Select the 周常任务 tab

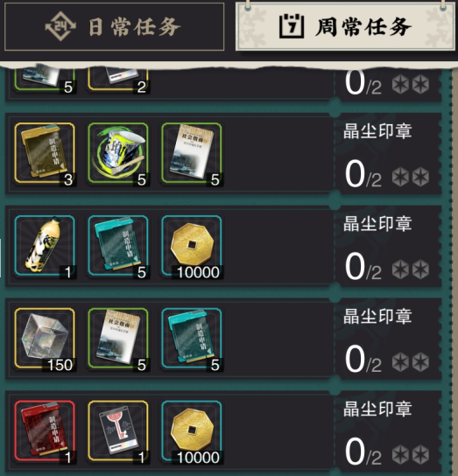(x=345, y=27)
